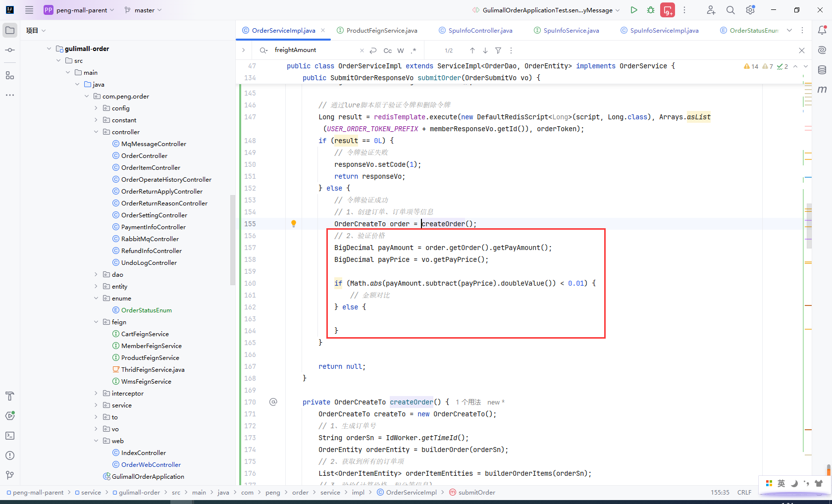Click submitOrder in breadcrumb bar
The width and height of the screenshot is (832, 504).
[472, 493]
